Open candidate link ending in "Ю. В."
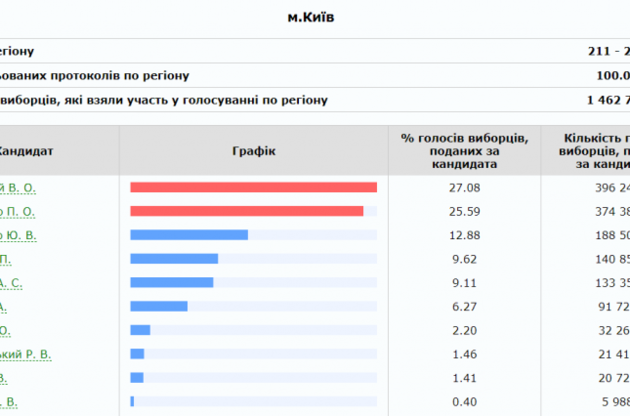The width and height of the screenshot is (630, 416). pyautogui.click(x=18, y=235)
